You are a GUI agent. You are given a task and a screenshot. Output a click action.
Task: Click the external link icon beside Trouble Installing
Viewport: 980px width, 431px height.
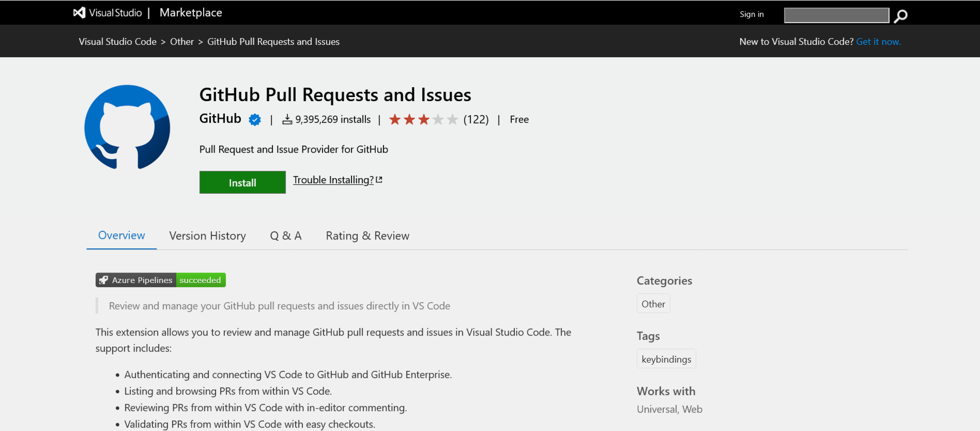(x=379, y=179)
